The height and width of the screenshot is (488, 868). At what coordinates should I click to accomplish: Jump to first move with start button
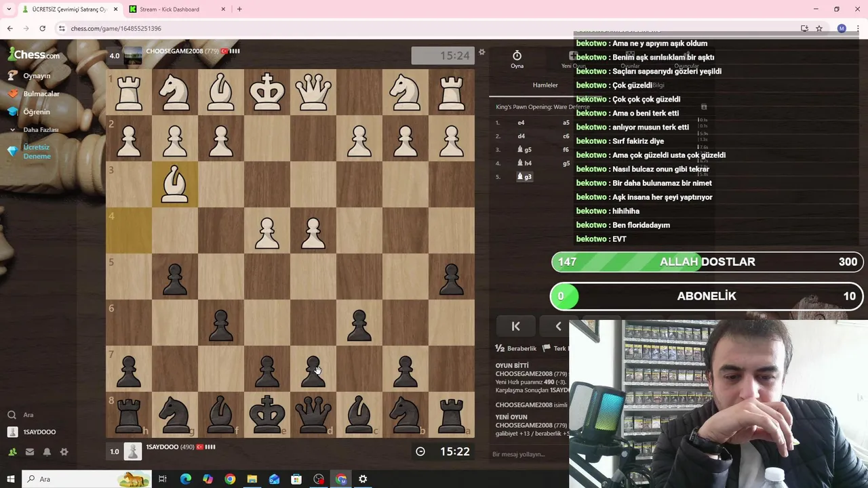515,326
